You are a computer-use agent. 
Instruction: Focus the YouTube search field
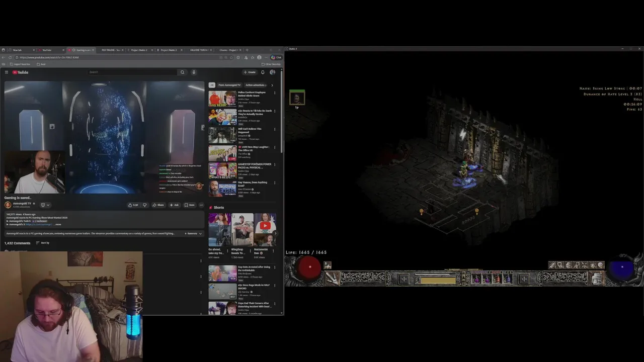point(132,72)
